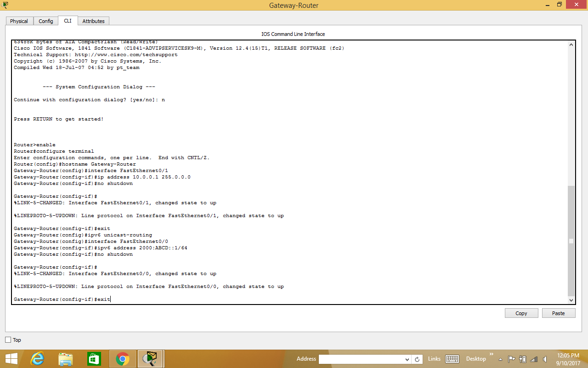Viewport: 588px width, 368px height.
Task: Click the CLI scrollbar up arrow
Action: click(x=571, y=45)
